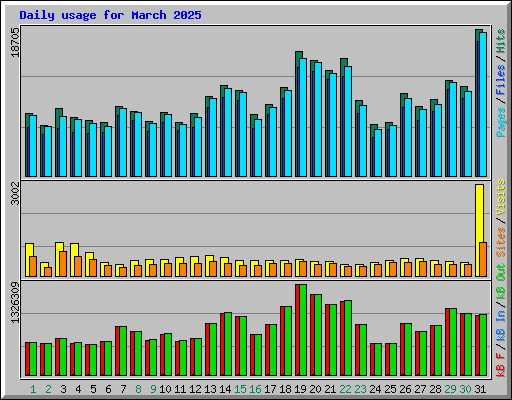Screen dimensions: 512x400
Task: Click day 2 on the x-axis
Action: (x=48, y=389)
